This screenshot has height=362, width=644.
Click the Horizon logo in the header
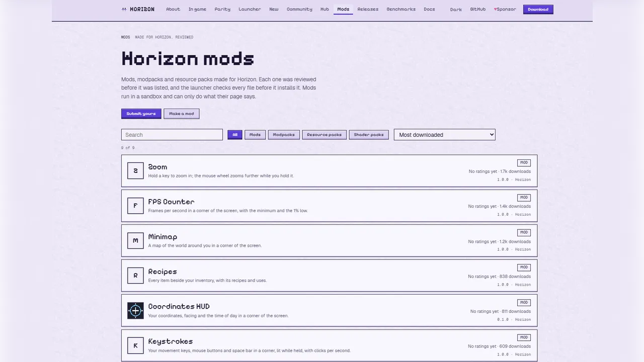pos(138,9)
